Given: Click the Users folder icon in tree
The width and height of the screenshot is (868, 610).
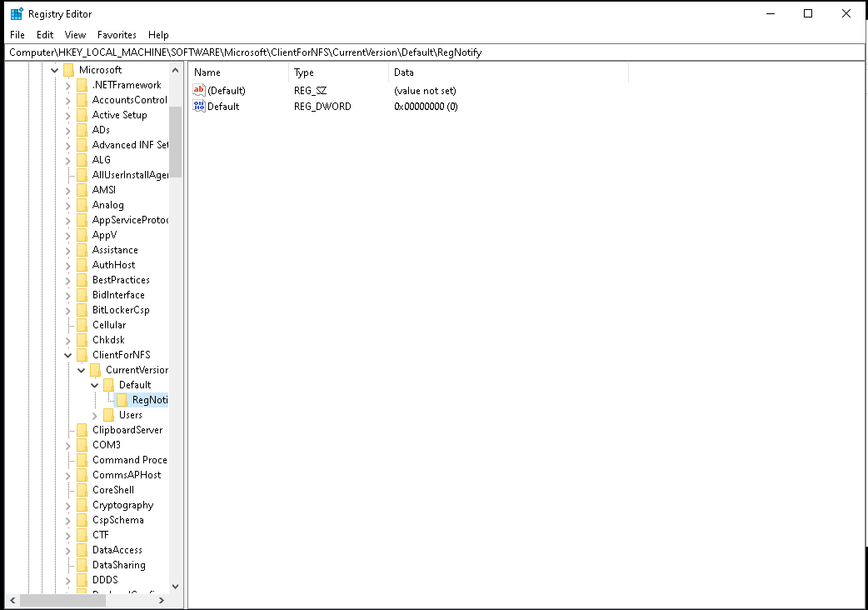Looking at the screenshot, I should [108, 415].
